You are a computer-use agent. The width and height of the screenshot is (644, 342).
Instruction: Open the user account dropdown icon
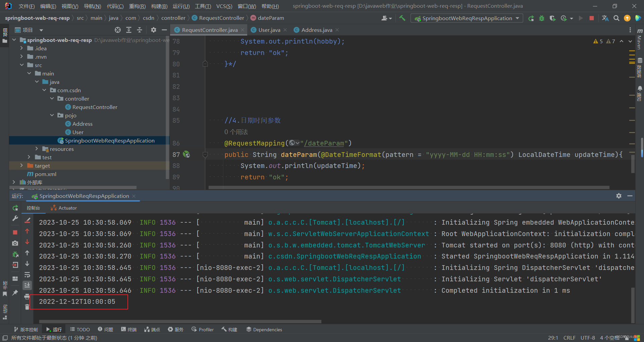[386, 18]
